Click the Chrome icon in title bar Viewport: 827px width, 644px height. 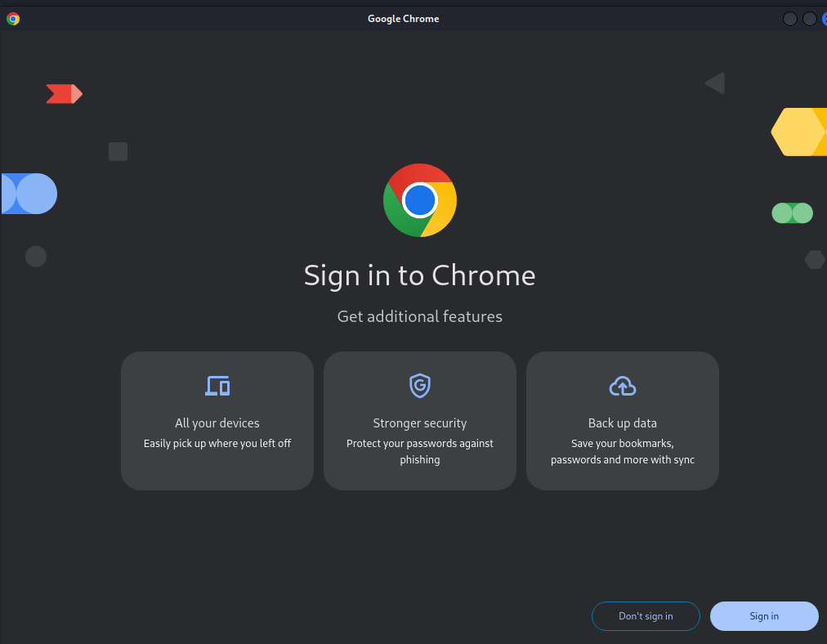(x=13, y=19)
